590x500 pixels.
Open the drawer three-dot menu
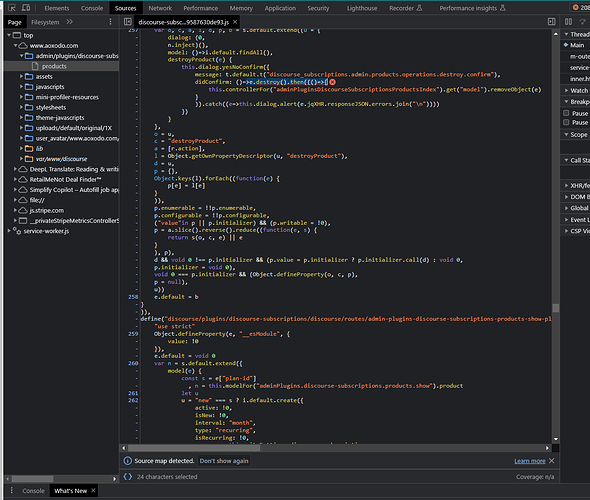12,490
